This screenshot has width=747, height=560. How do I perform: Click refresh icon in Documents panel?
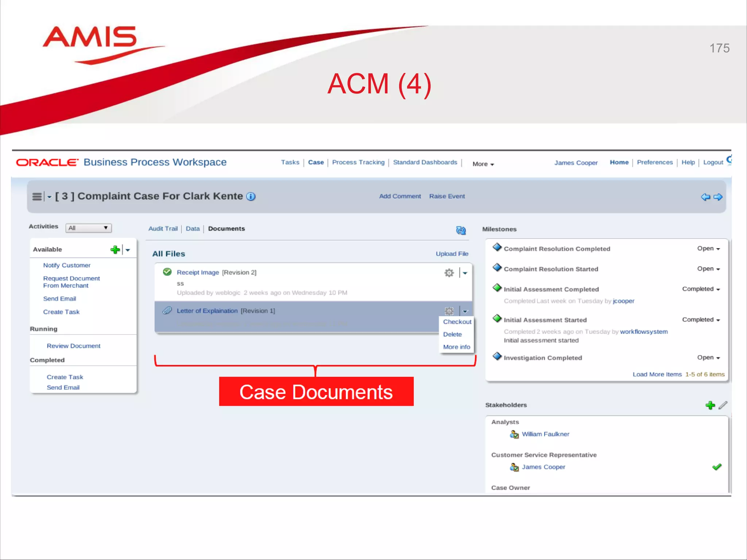(x=461, y=230)
